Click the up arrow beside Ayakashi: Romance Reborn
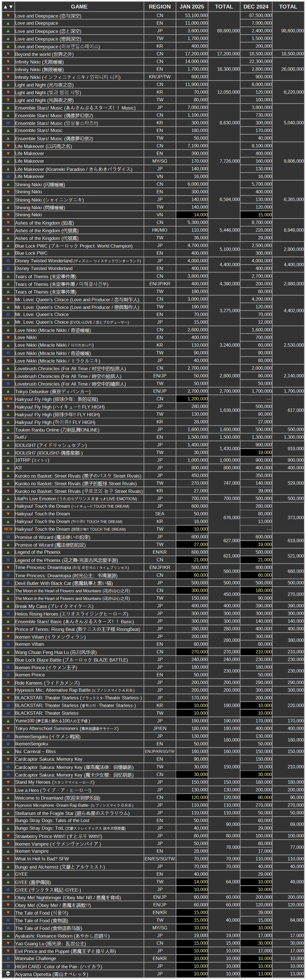Screen dimensions: 306x980 click(x=8, y=935)
